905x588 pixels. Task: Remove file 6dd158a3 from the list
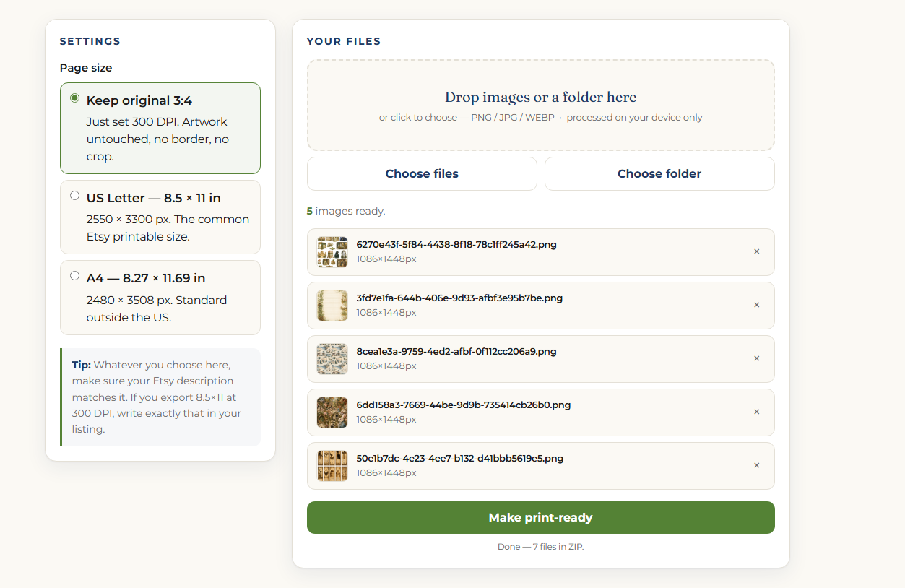756,412
